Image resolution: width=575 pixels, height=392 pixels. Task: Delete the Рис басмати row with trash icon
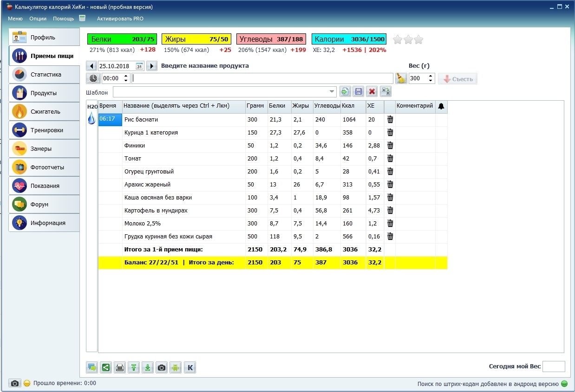pyautogui.click(x=390, y=120)
